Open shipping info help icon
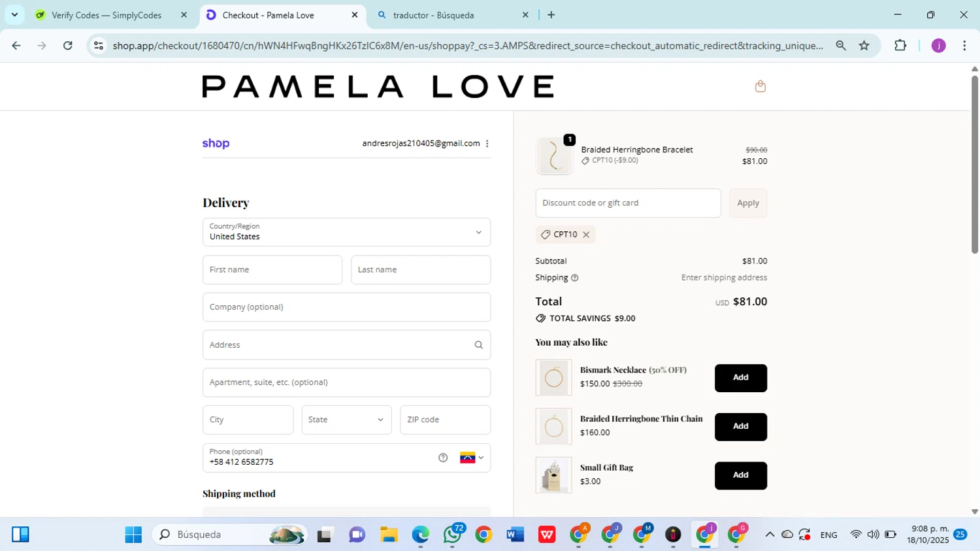 pyautogui.click(x=575, y=278)
